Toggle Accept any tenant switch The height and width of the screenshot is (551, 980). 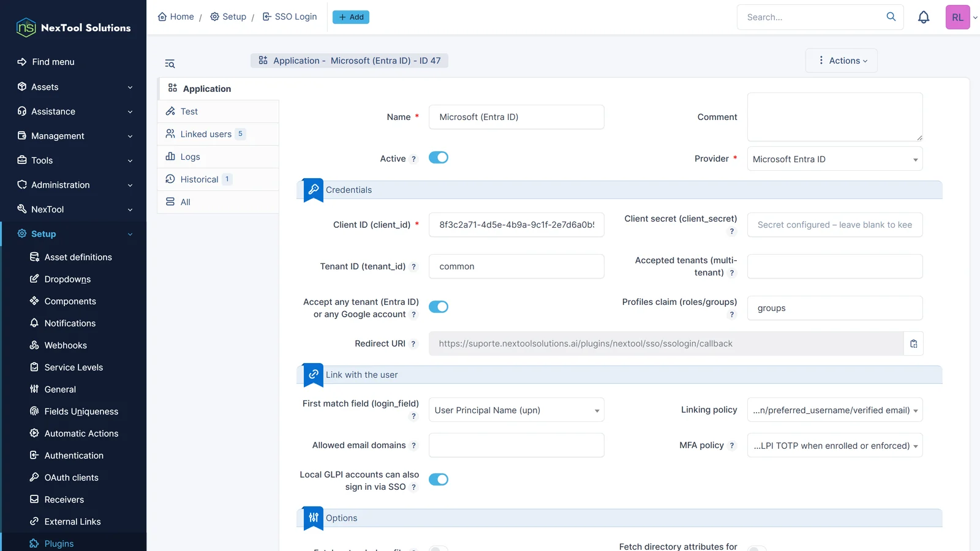pos(439,307)
